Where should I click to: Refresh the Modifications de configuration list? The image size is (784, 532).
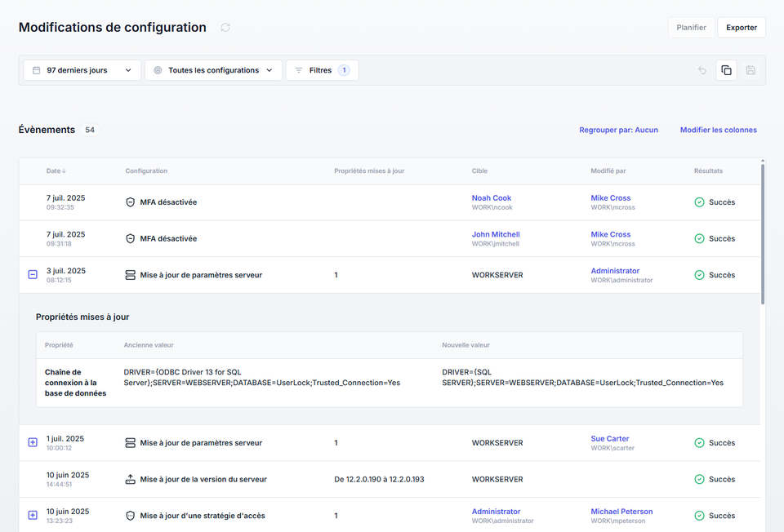coord(225,27)
